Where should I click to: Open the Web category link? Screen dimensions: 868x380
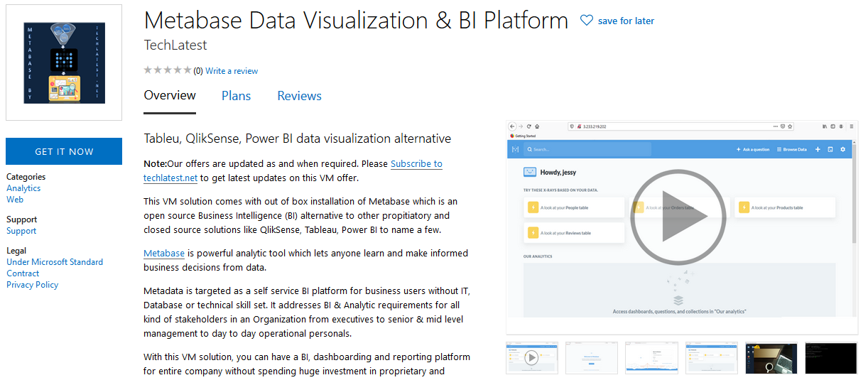pos(15,200)
